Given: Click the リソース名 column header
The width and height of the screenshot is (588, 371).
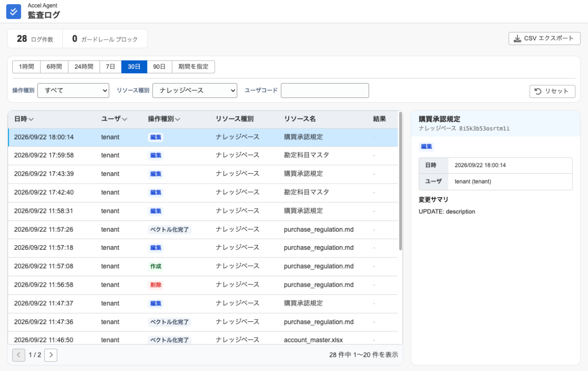Looking at the screenshot, I should [x=300, y=119].
